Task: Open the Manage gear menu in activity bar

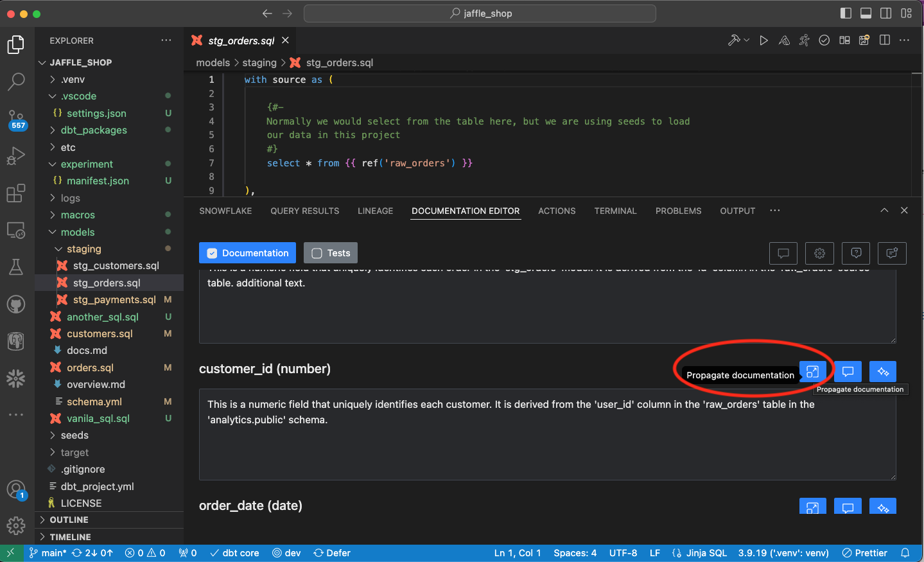Action: tap(15, 526)
